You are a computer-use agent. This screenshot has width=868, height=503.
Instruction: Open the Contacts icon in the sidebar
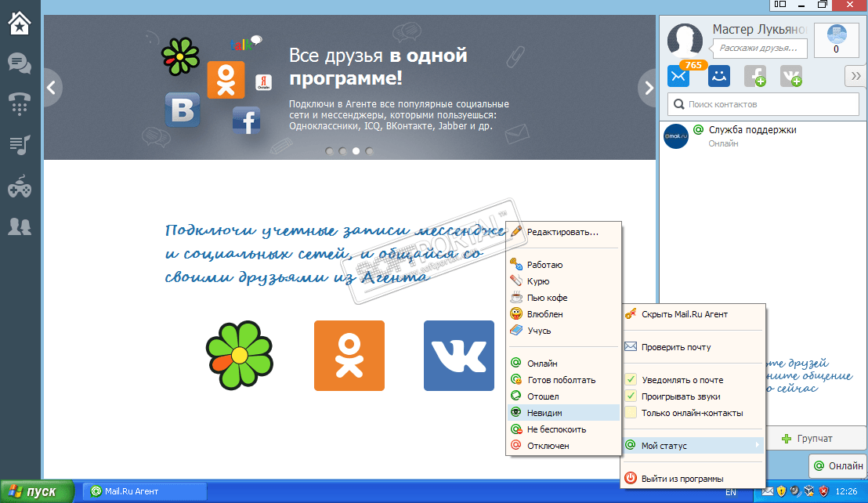pos(20,226)
